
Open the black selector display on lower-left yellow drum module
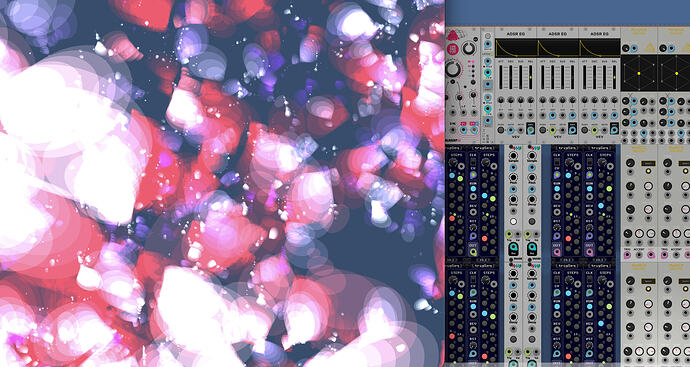649,281
